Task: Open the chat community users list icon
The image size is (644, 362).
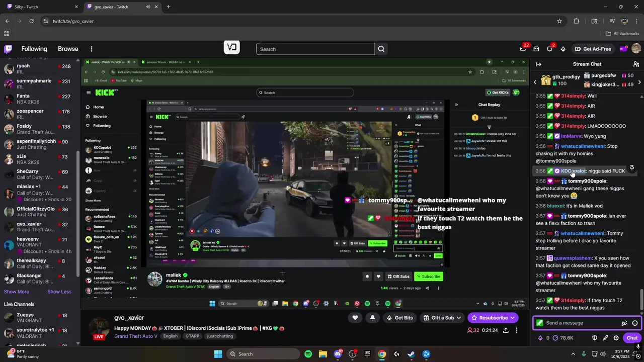Action: [636, 64]
